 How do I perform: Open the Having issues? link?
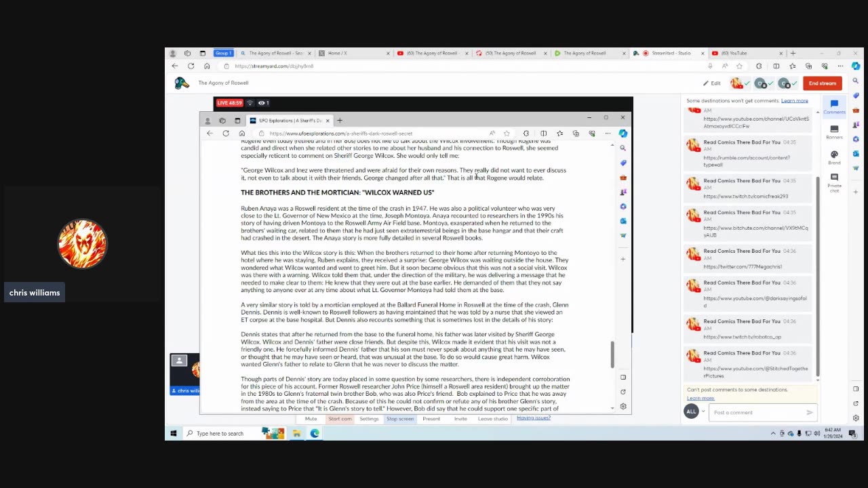click(534, 418)
